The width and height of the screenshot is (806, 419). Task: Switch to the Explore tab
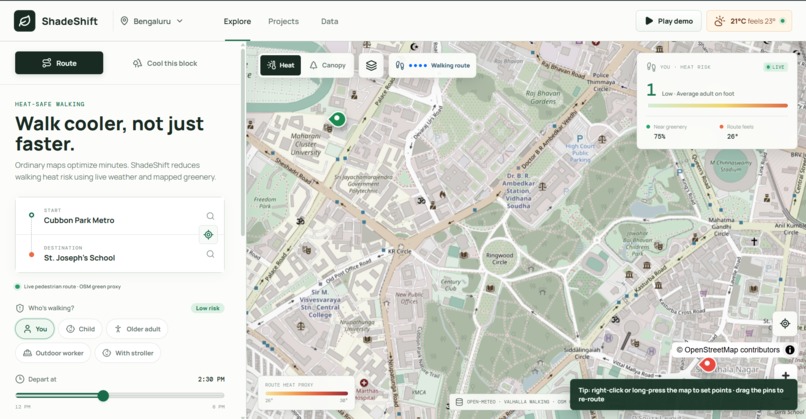[237, 21]
